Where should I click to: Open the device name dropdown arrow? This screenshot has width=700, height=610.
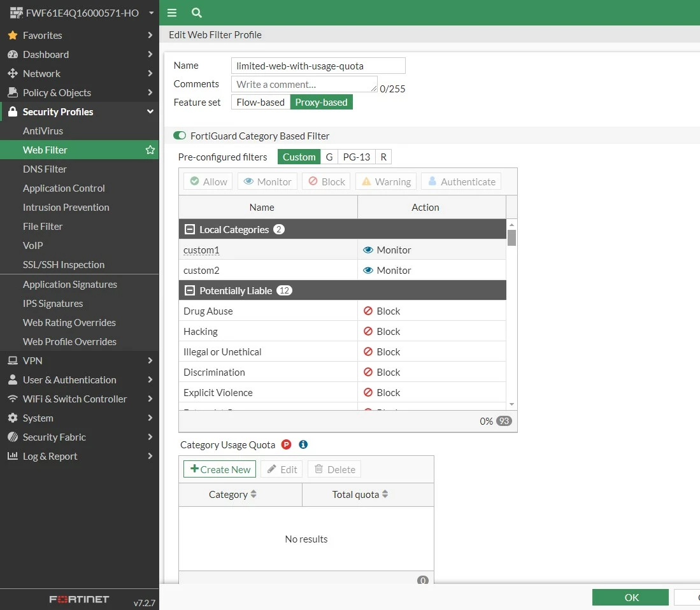point(152,13)
